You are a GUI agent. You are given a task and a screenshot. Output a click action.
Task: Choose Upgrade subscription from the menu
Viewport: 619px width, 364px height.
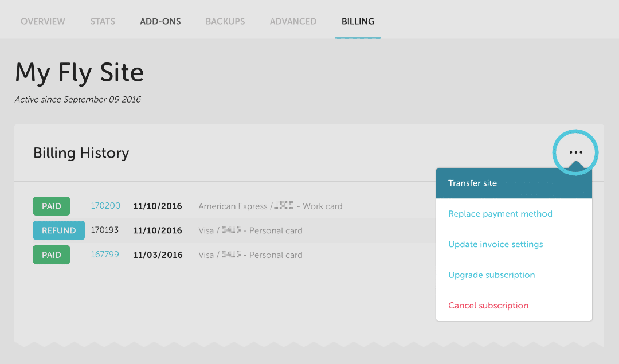[x=492, y=275]
